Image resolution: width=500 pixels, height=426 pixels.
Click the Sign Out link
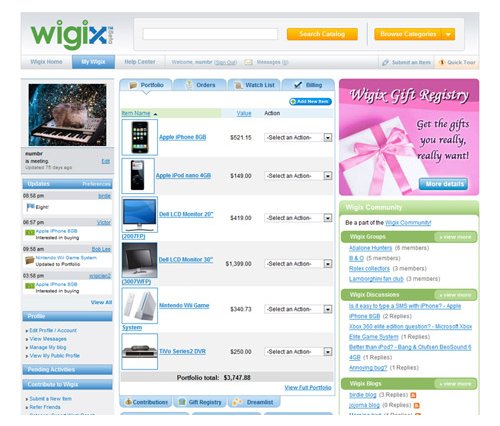click(x=225, y=62)
